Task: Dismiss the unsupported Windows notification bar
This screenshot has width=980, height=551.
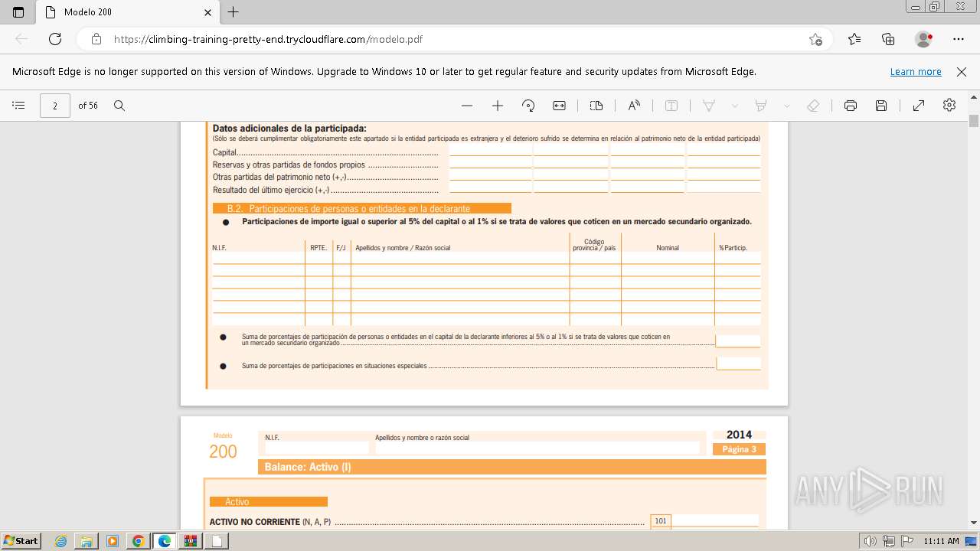Action: (962, 72)
